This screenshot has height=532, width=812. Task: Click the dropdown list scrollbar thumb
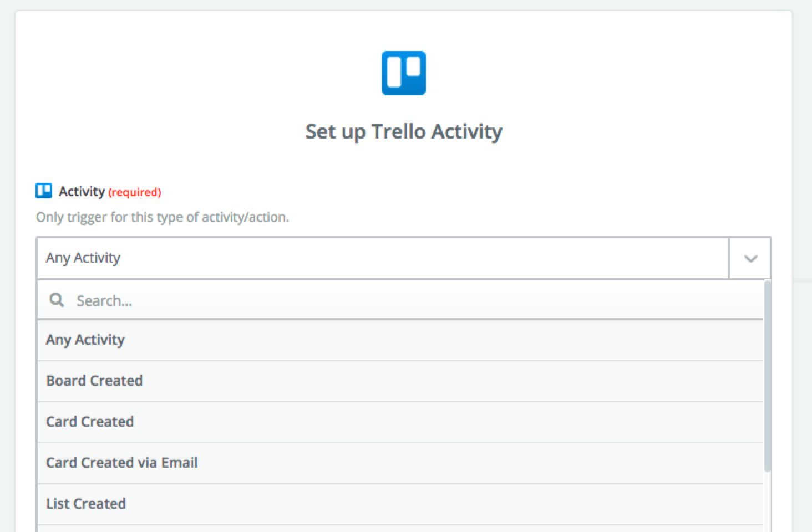pos(767,377)
